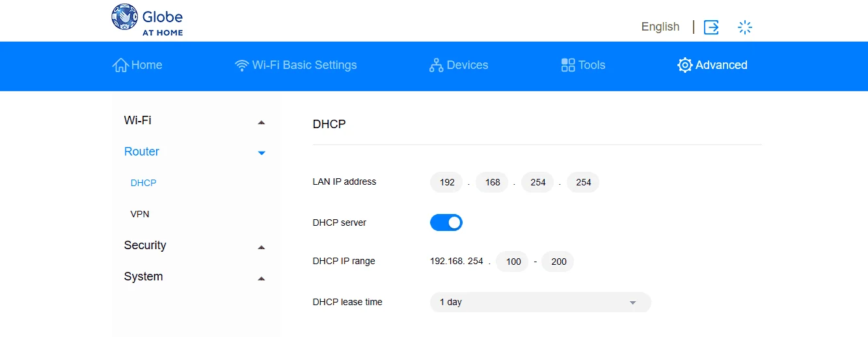This screenshot has width=868, height=337.
Task: Click the Home house icon
Action: 120,65
